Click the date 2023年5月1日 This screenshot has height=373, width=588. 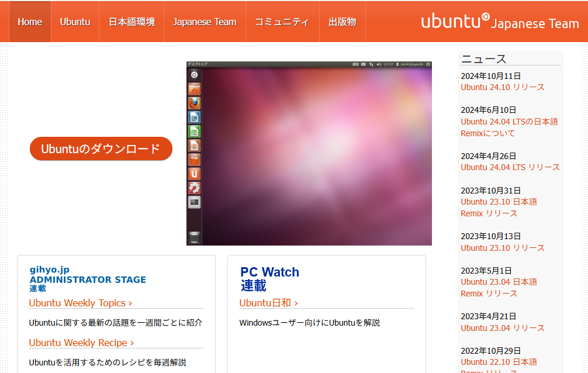pyautogui.click(x=486, y=271)
